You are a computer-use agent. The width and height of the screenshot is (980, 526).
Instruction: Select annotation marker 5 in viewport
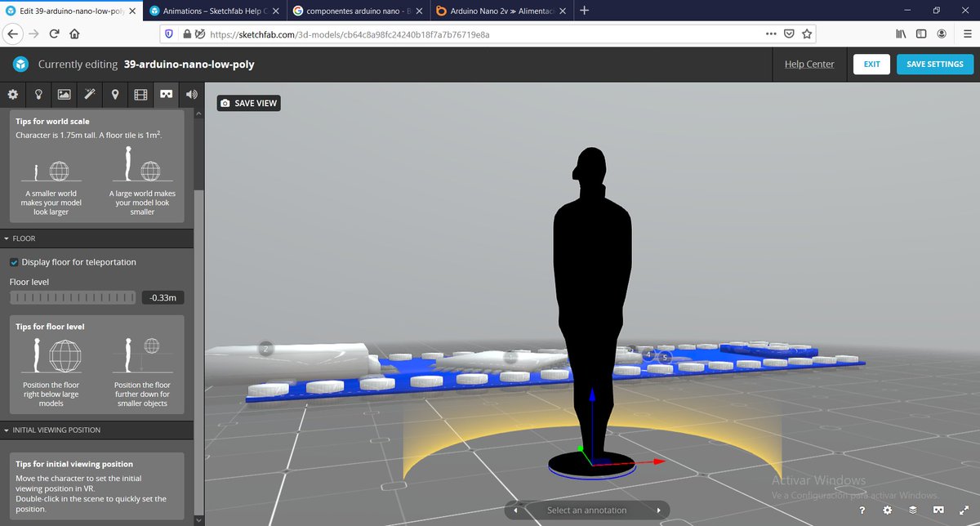665,358
